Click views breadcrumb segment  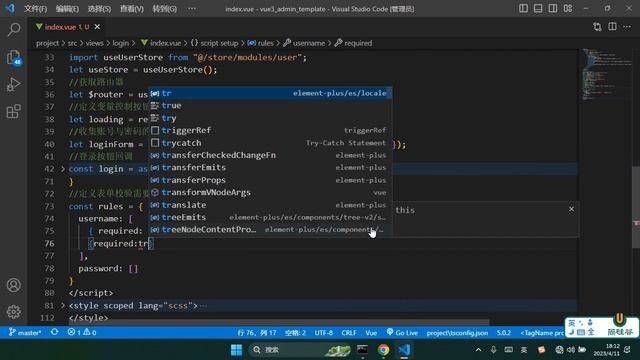94,43
